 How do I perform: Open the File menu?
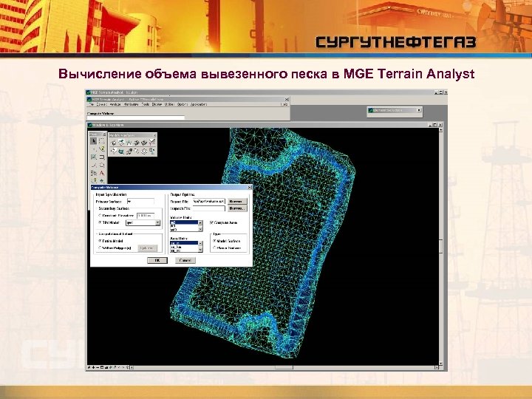tap(92, 104)
